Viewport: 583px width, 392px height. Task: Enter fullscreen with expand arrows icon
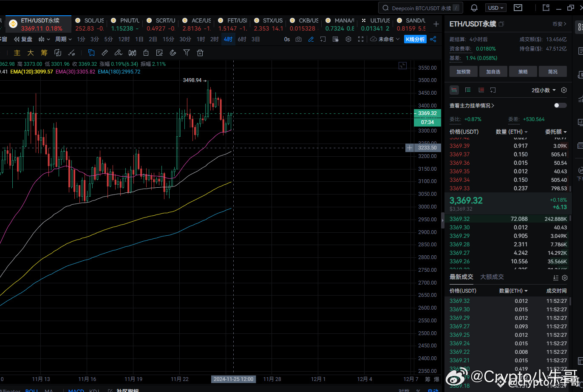[361, 39]
